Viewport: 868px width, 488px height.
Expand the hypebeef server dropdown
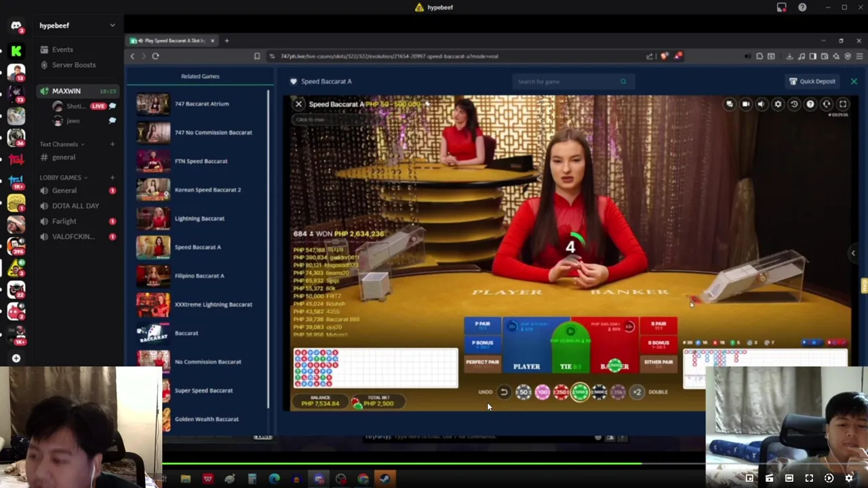(112, 26)
